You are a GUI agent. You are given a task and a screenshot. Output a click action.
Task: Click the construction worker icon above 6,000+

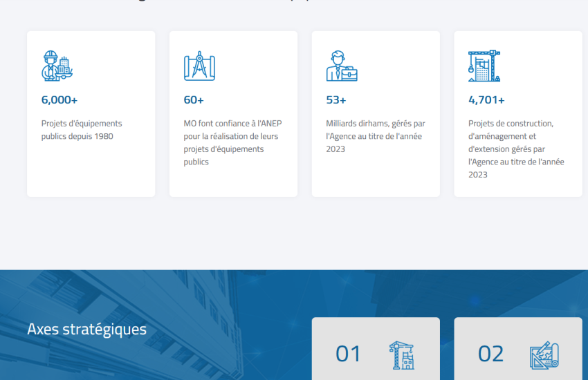(57, 66)
